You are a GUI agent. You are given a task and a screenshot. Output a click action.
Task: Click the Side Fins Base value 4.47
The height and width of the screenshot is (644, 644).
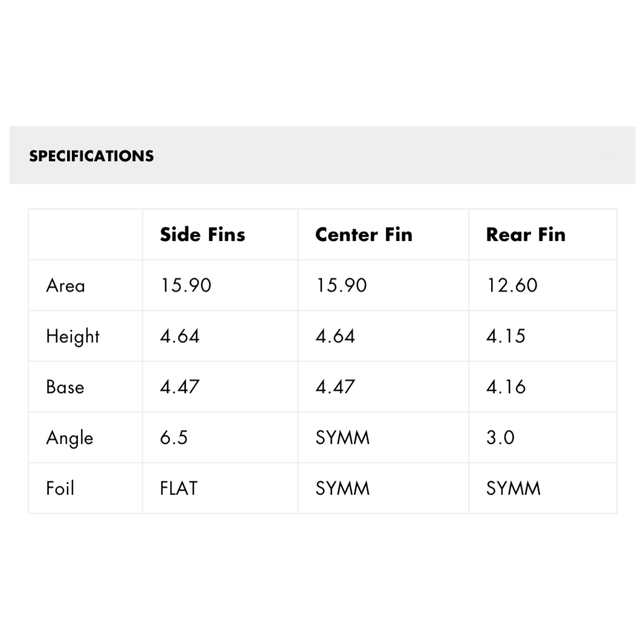click(x=178, y=386)
